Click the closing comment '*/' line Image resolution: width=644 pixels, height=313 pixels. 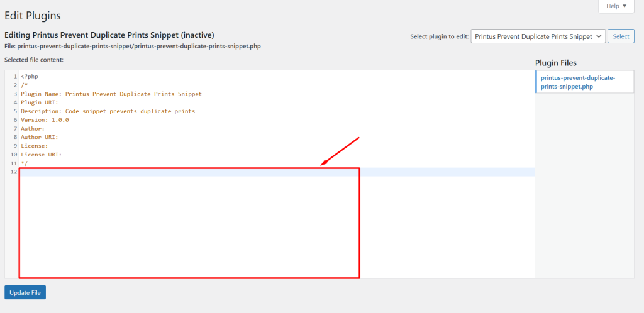[25, 163]
